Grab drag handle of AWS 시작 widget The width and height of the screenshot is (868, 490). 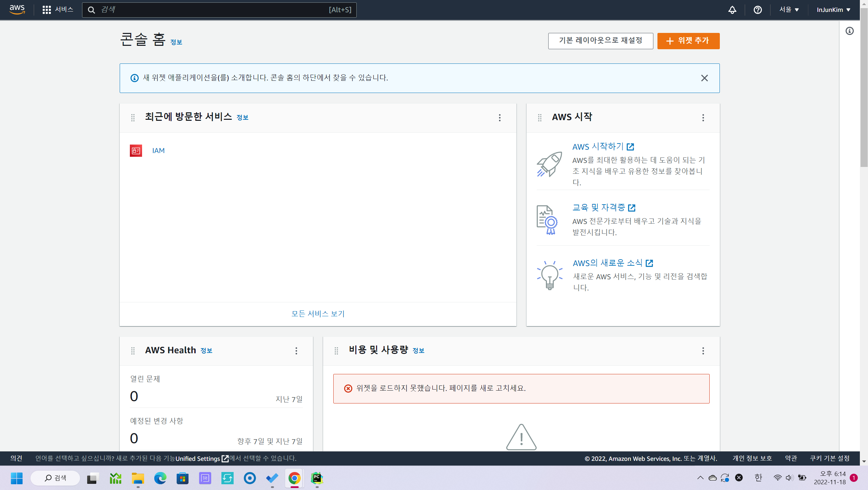pyautogui.click(x=540, y=118)
